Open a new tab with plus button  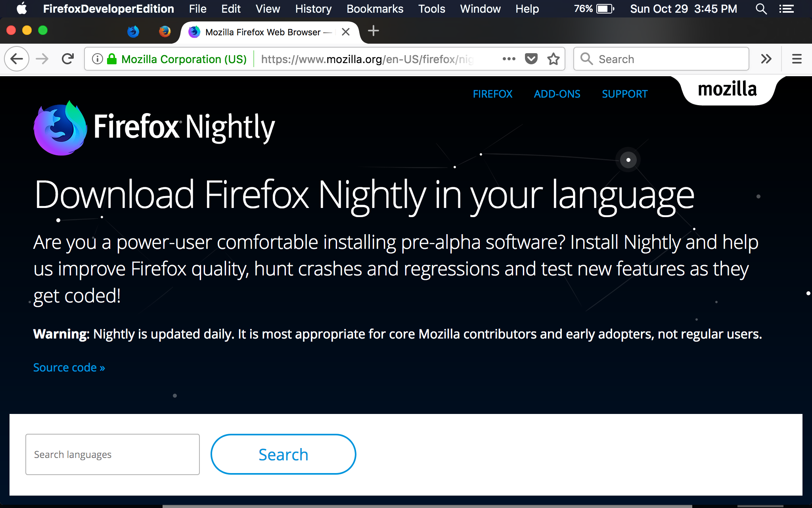coord(373,31)
